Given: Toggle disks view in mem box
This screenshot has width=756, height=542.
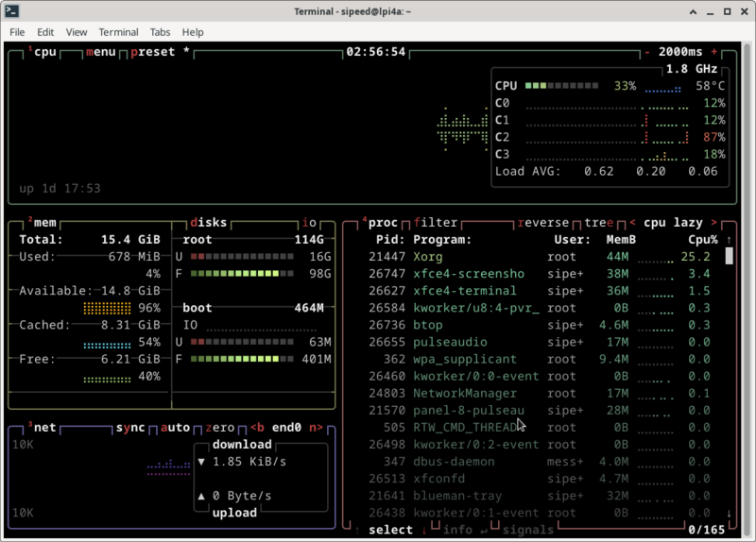Looking at the screenshot, I should tap(208, 223).
